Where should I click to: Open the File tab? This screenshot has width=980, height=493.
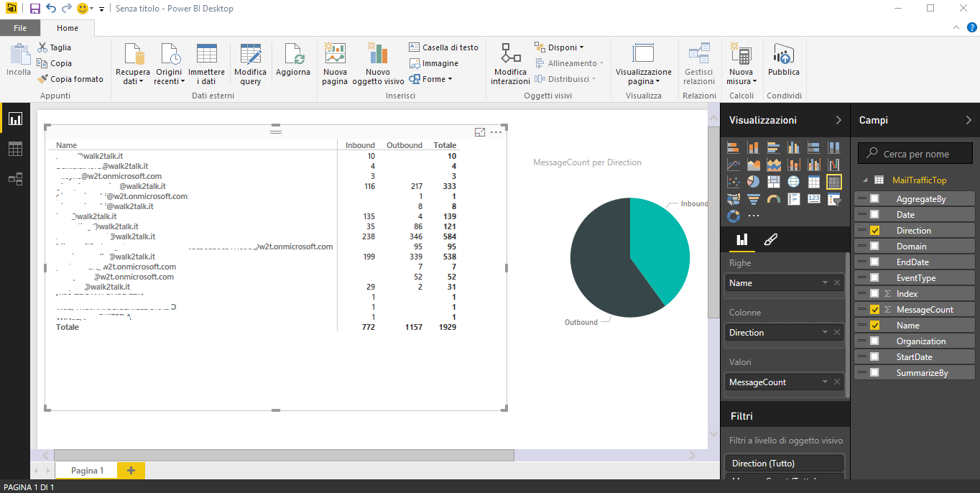click(x=20, y=28)
